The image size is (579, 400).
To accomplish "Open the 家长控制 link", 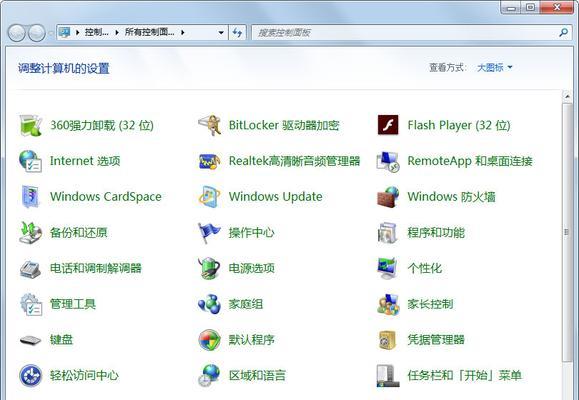I will pos(430,304).
